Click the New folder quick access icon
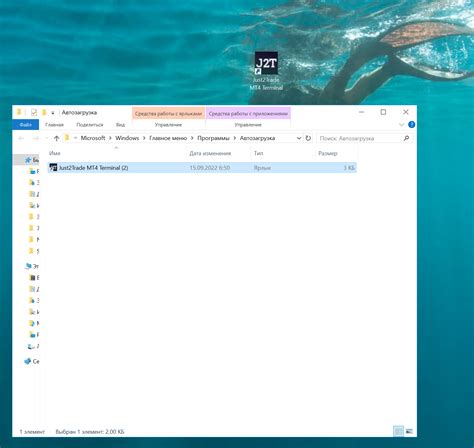The height and width of the screenshot is (448, 474). [44, 112]
